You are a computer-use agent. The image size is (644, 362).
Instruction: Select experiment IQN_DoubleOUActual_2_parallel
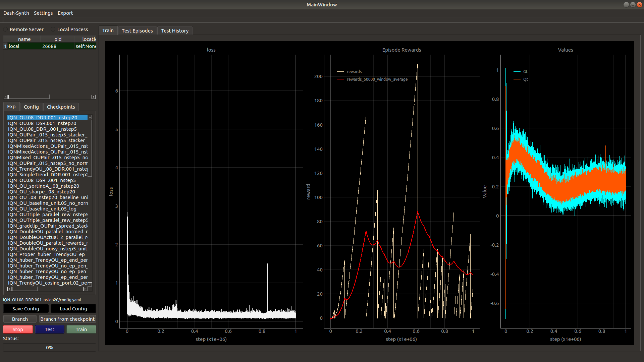(x=47, y=237)
